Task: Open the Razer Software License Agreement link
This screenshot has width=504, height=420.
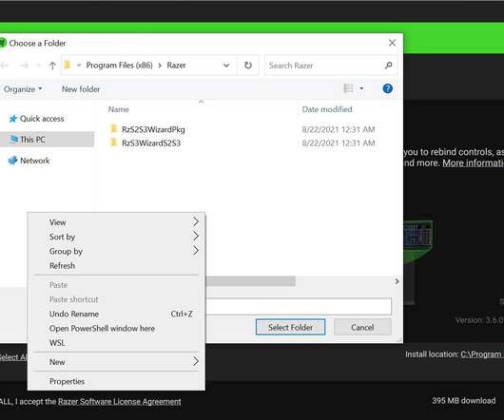Action: point(120,402)
